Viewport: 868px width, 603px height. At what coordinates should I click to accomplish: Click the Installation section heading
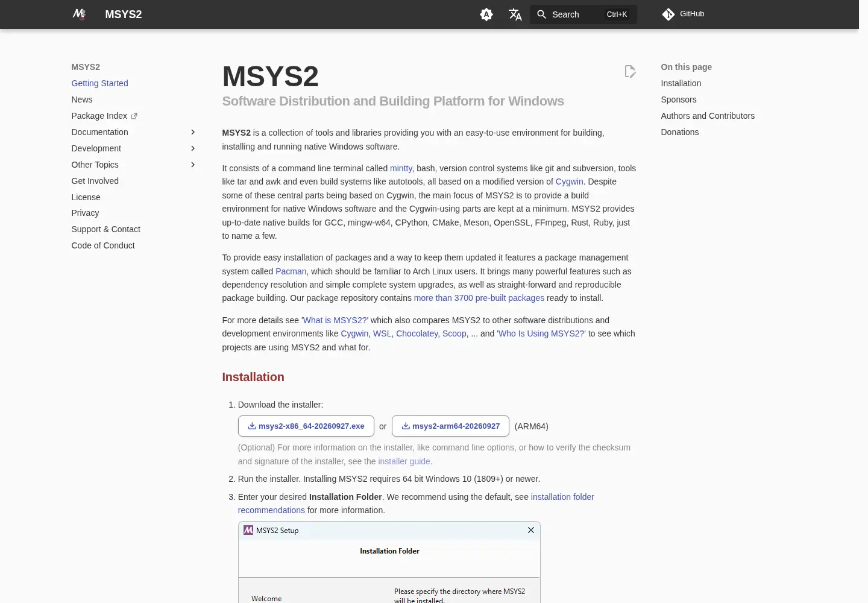tap(253, 377)
